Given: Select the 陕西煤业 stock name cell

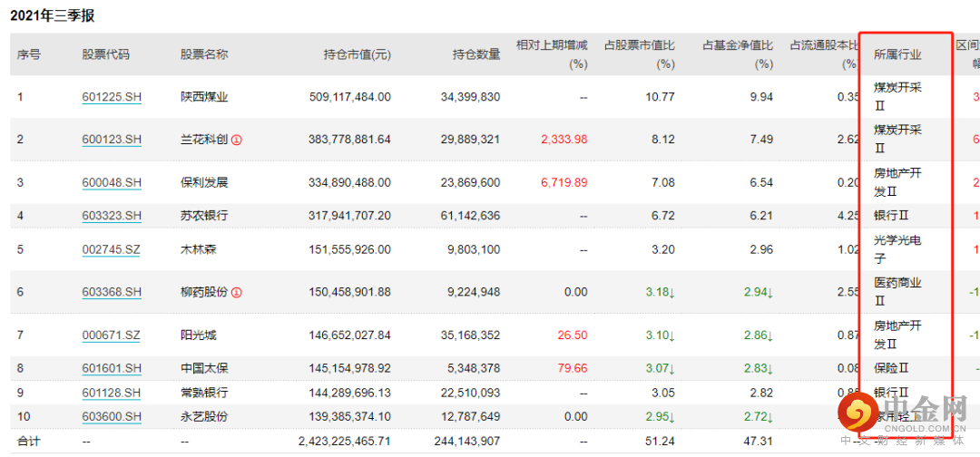Looking at the screenshot, I should click(x=204, y=97).
